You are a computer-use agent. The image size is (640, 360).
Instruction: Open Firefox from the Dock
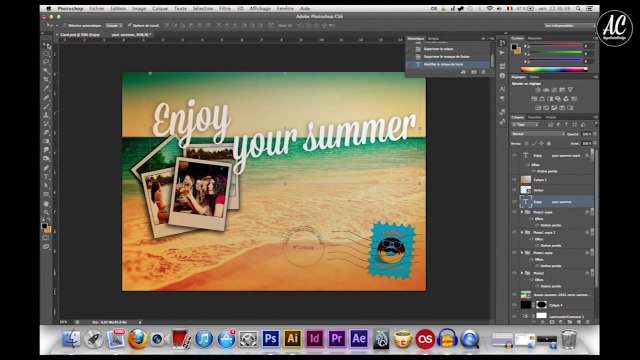[138, 339]
